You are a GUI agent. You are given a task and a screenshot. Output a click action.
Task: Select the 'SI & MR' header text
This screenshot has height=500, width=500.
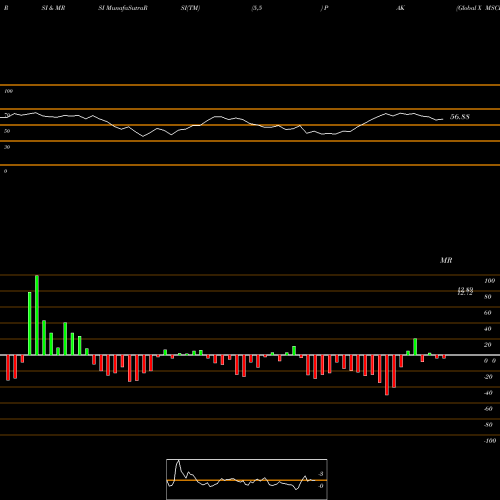point(53,8)
